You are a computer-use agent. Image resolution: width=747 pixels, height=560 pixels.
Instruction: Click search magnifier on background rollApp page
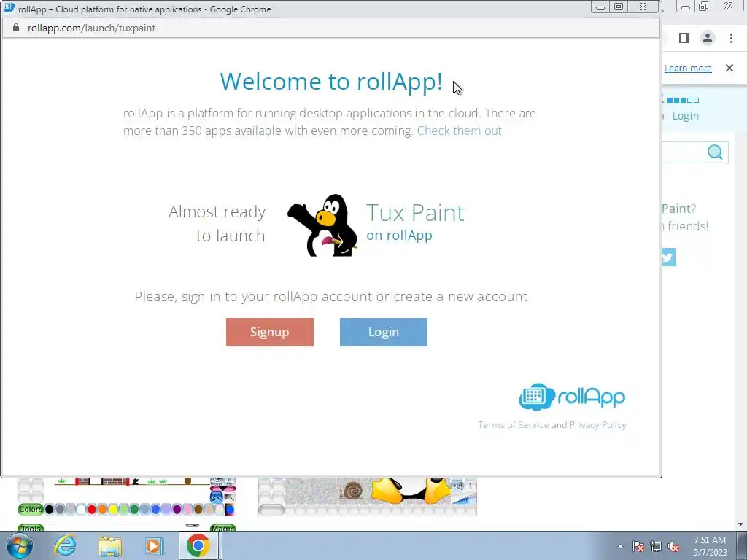[x=715, y=152]
